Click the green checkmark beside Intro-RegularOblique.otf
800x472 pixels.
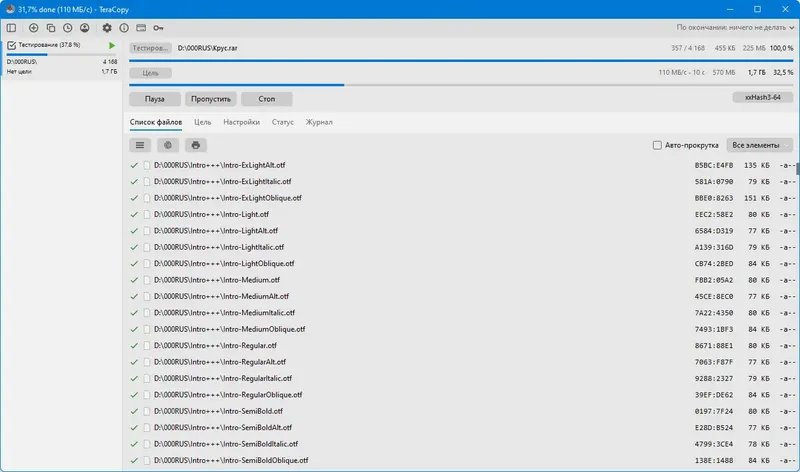click(x=134, y=395)
